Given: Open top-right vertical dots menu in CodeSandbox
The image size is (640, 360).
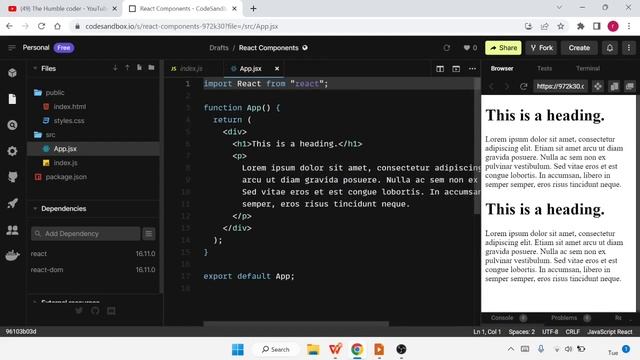Looking at the screenshot, I should pyautogui.click(x=629, y=48).
